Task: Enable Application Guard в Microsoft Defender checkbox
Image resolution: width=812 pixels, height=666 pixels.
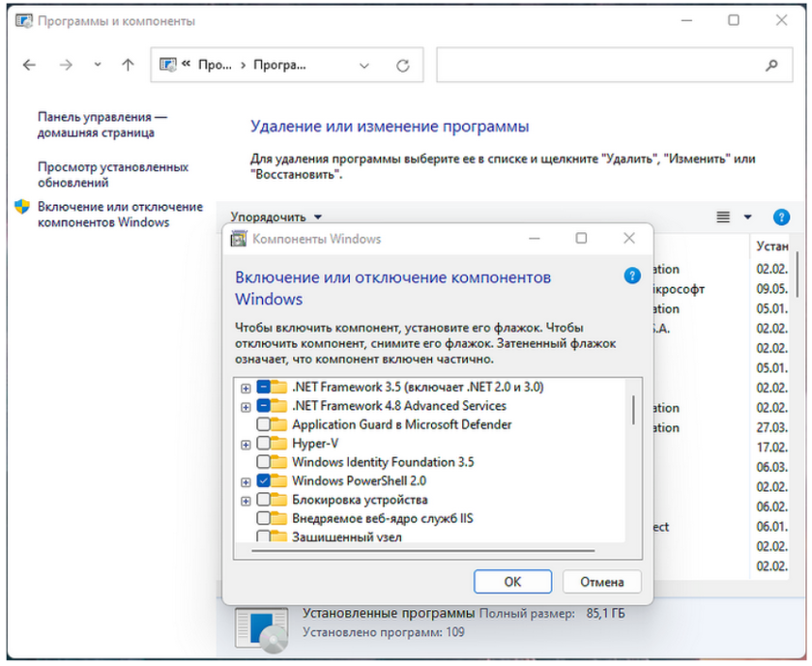Action: pos(263,424)
